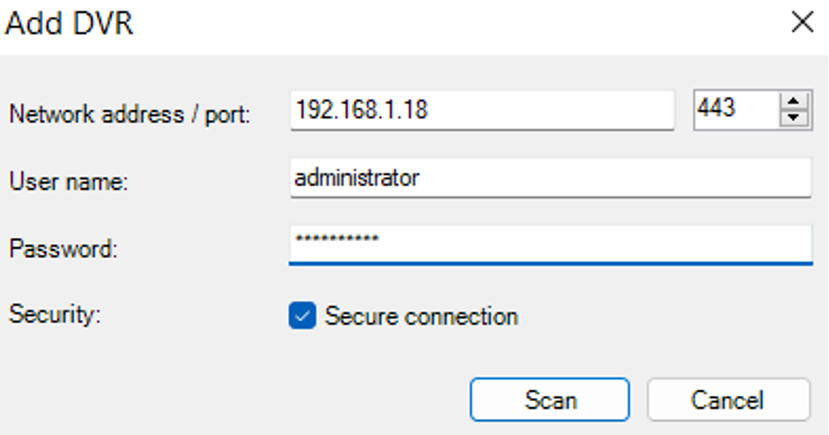
Task: Place cursor on the 'administrator' text
Action: pyautogui.click(x=357, y=179)
